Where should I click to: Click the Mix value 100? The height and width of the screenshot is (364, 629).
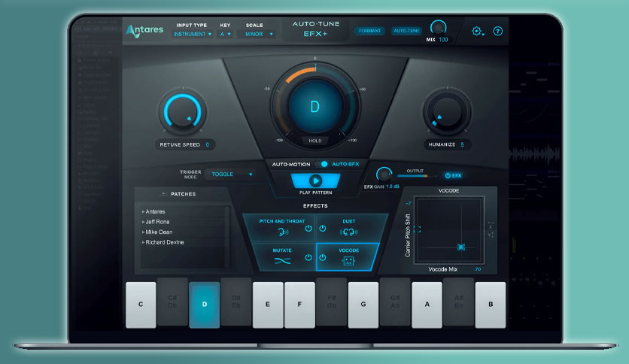pos(443,40)
